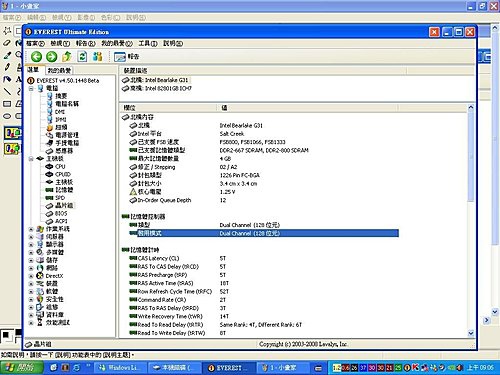Click the two-people icon in EVEREST toolbar
The width and height of the screenshot is (500, 375).
(97, 56)
